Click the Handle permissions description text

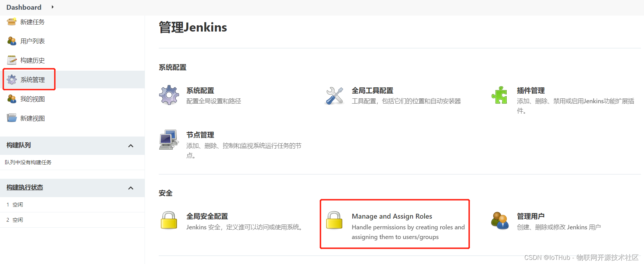pos(408,232)
